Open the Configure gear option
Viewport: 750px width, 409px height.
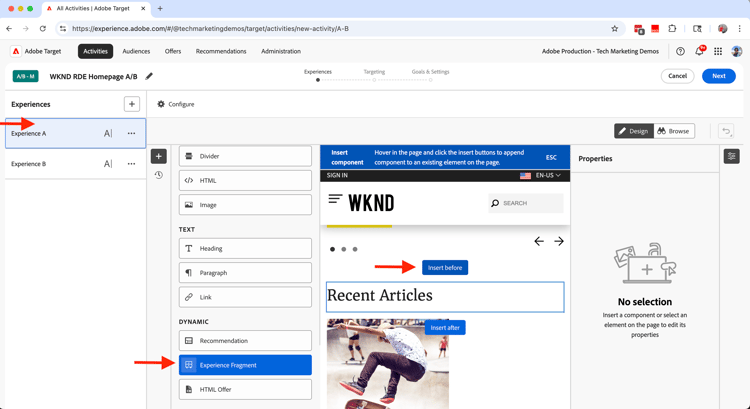pos(176,104)
